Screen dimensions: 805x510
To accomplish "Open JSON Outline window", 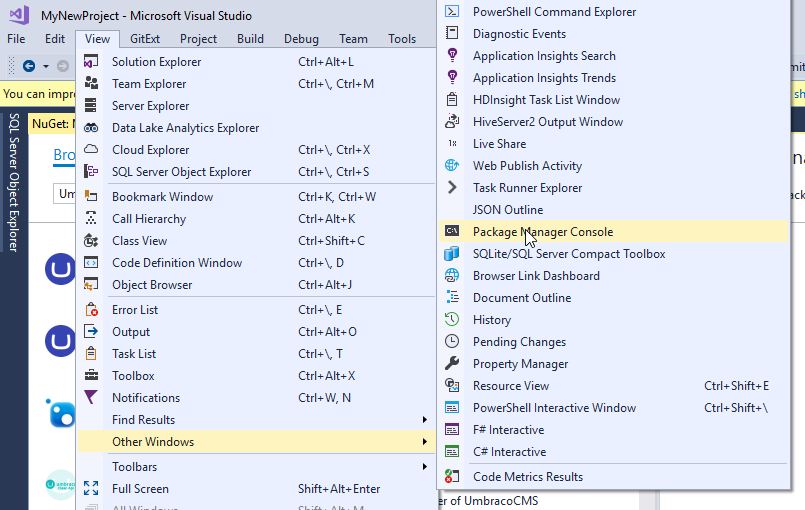I will pos(614,210).
